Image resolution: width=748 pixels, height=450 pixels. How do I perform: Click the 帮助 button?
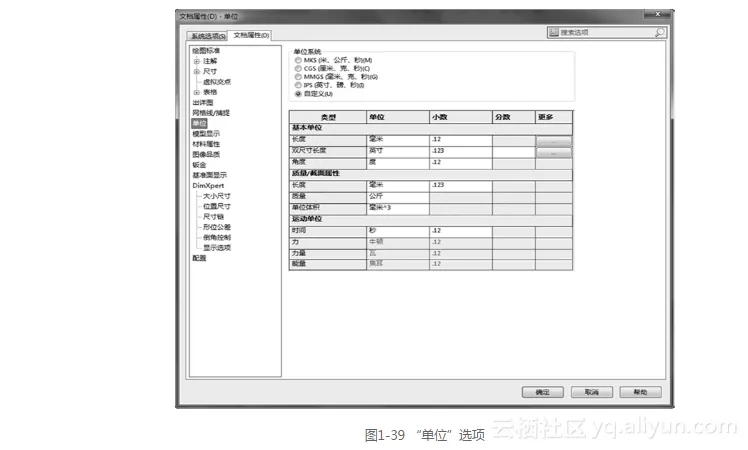[640, 392]
